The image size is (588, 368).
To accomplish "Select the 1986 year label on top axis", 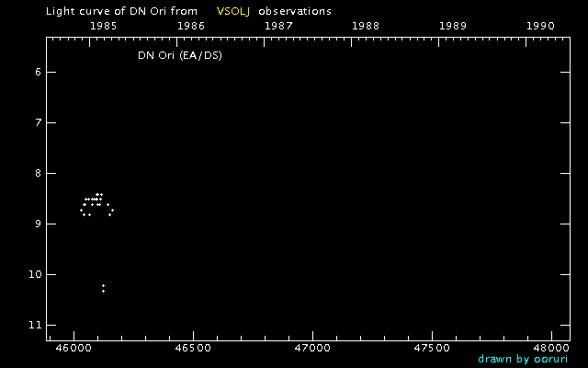I will pos(190,27).
